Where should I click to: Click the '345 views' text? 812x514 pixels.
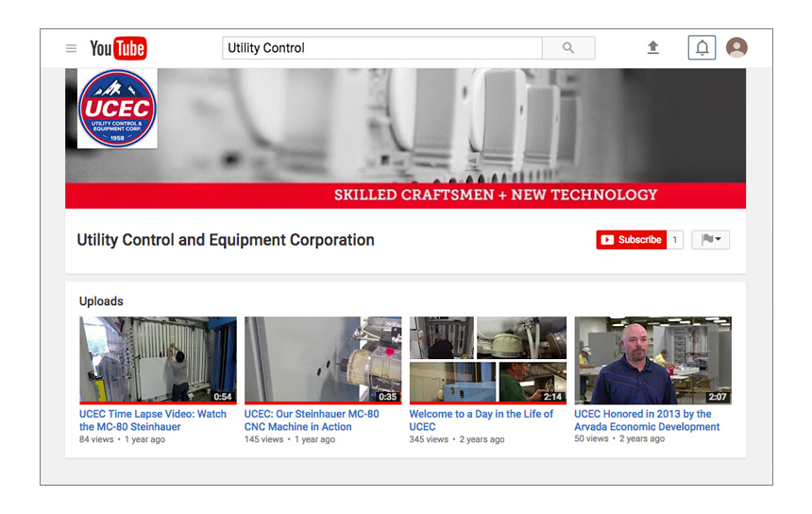click(429, 439)
